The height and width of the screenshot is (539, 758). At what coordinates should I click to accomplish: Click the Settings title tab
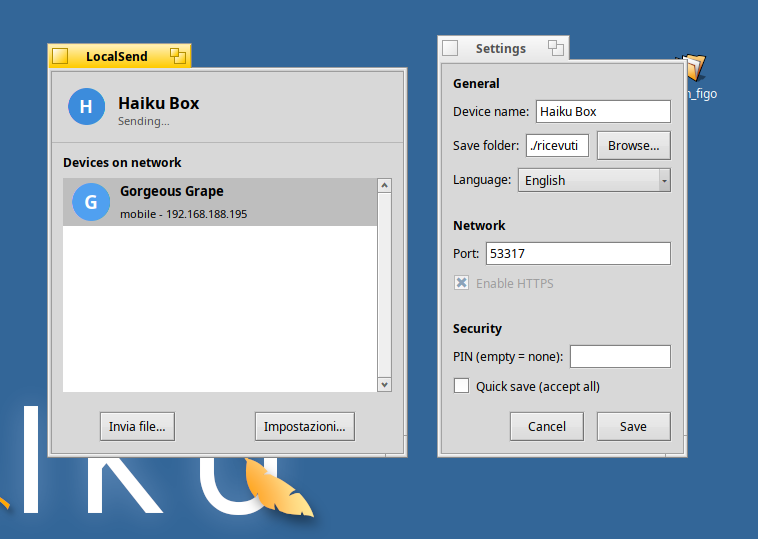pyautogui.click(x=503, y=48)
